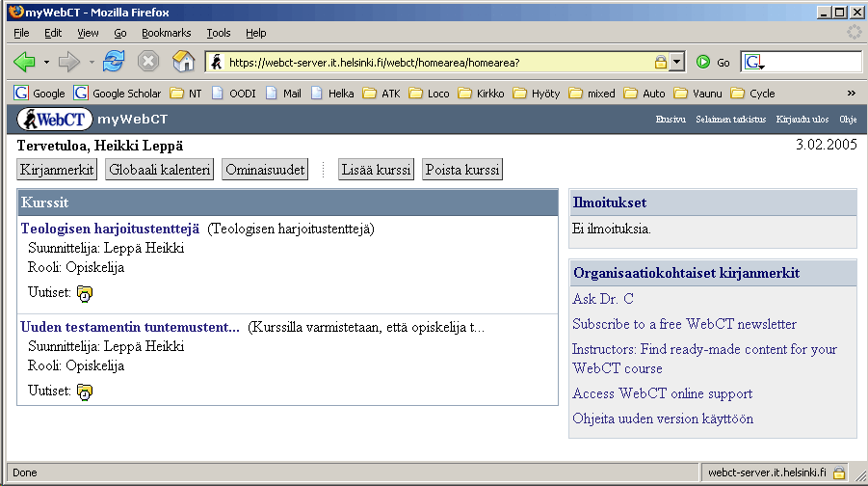Click the Firefox throbber activity icon
868x486 pixels.
(855, 32)
